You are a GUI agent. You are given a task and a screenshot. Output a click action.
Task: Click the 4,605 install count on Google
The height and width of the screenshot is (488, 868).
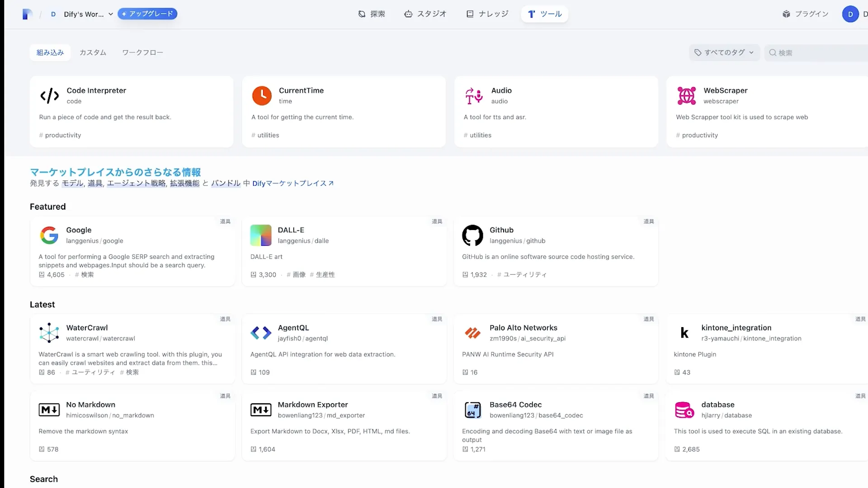[52, 275]
